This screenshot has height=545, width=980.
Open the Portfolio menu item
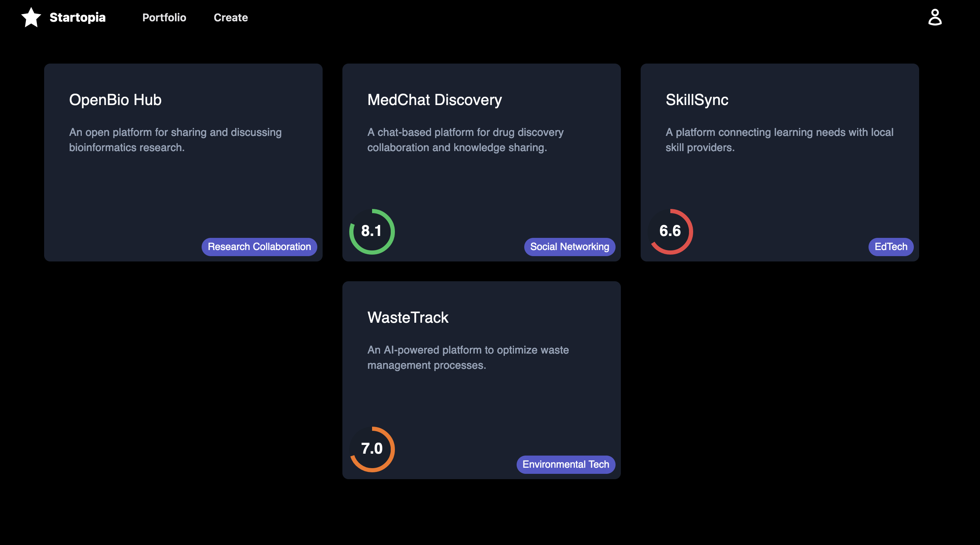pos(164,18)
